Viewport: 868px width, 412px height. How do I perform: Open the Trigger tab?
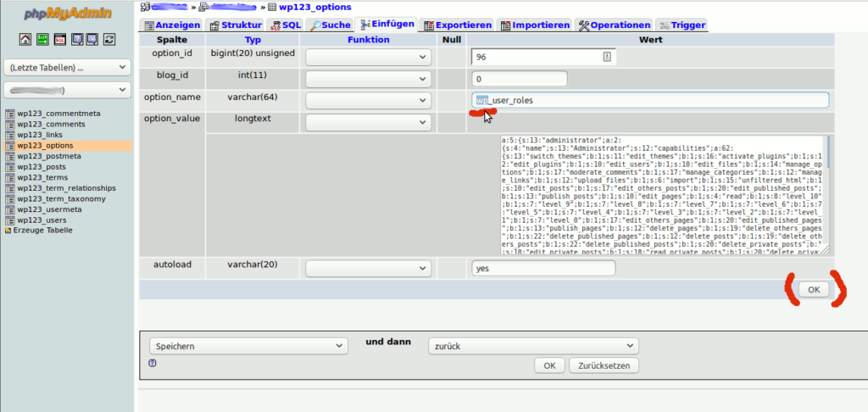[682, 25]
